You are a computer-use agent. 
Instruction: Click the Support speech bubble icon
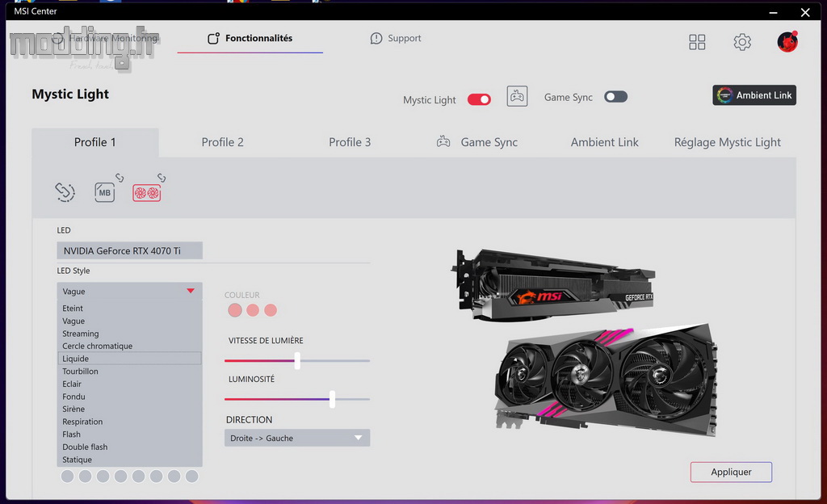(376, 39)
